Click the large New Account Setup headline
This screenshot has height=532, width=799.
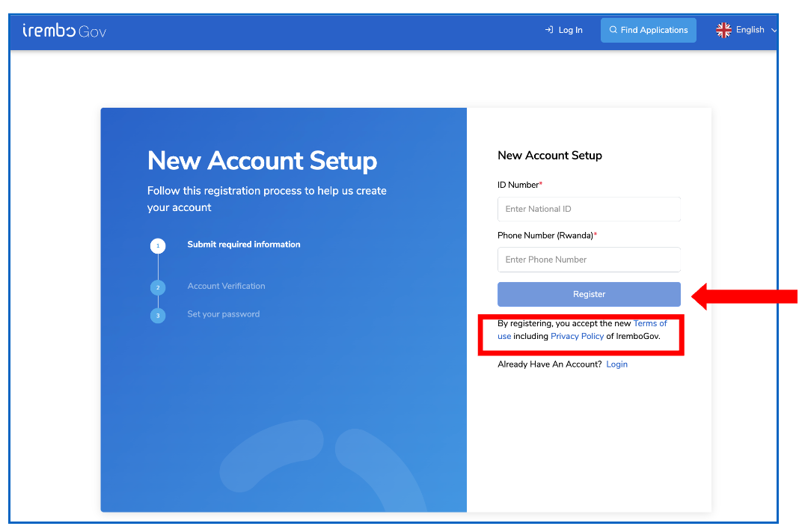[262, 161]
